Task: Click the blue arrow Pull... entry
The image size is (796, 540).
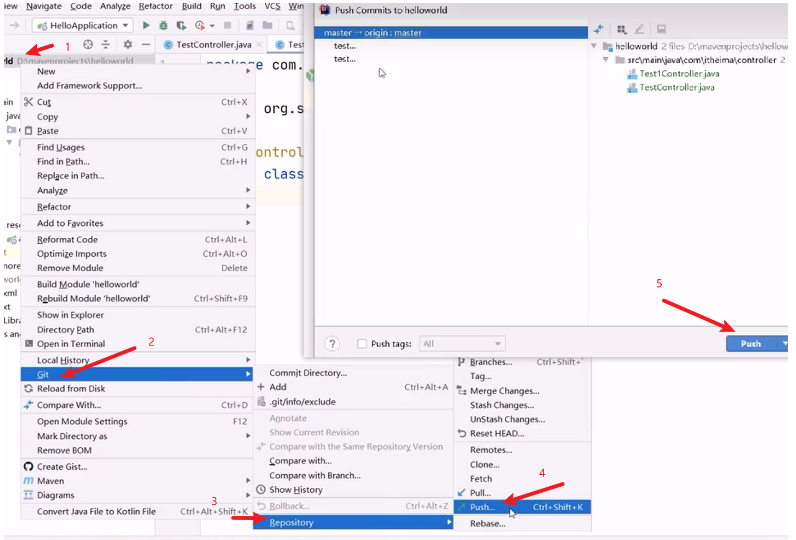Action: pyautogui.click(x=461, y=493)
